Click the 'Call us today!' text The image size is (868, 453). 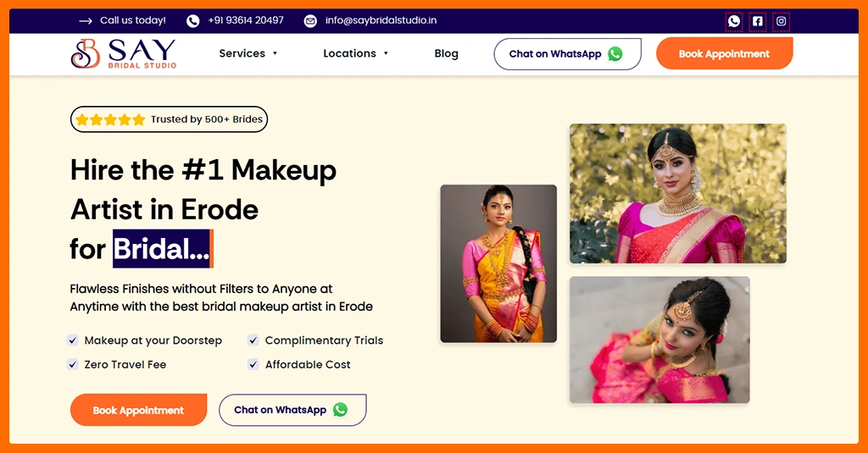click(133, 20)
